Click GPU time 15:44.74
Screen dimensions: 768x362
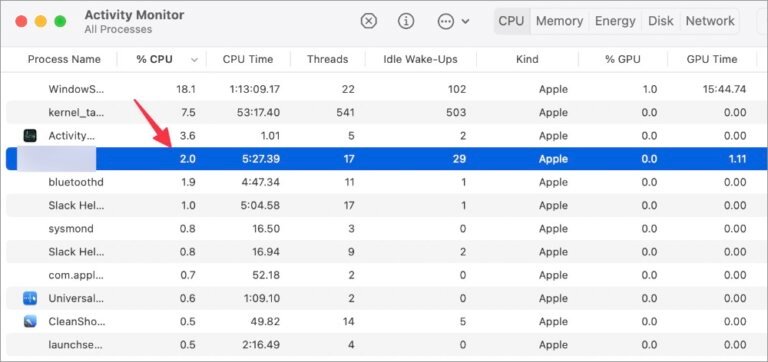point(723,89)
